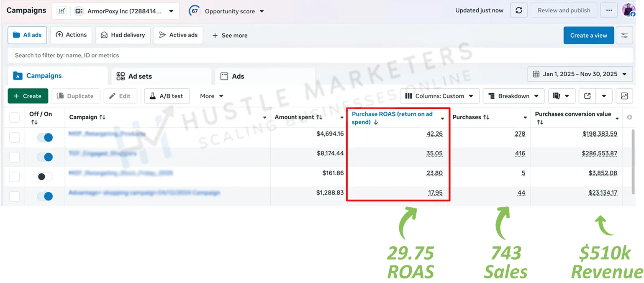Viewport: 644px width, 283px height.
Task: Click the search filter field
Action: coord(320,55)
